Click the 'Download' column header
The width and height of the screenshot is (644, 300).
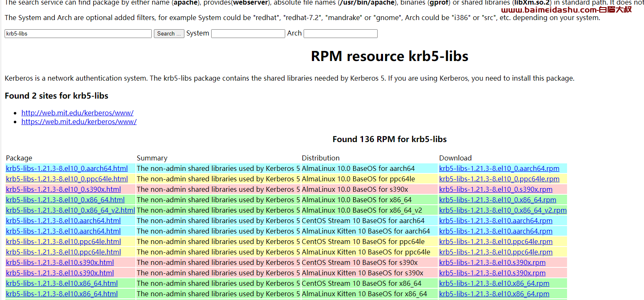(x=455, y=158)
